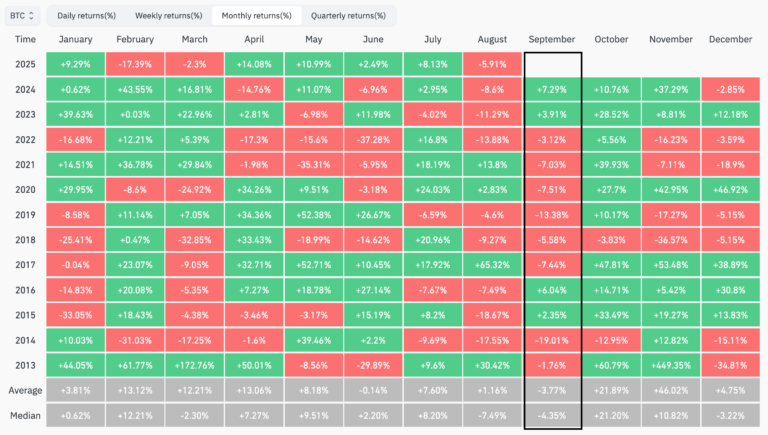Click the September column header
The height and width of the screenshot is (435, 768).
[x=552, y=39]
